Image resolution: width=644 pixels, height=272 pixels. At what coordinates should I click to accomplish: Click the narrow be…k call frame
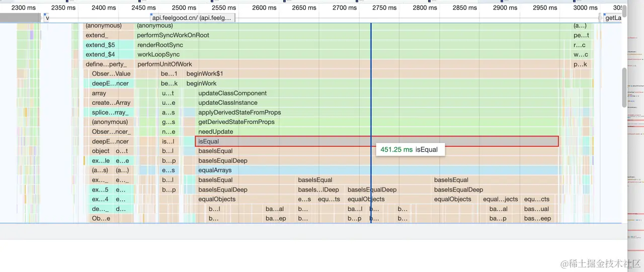(169, 84)
